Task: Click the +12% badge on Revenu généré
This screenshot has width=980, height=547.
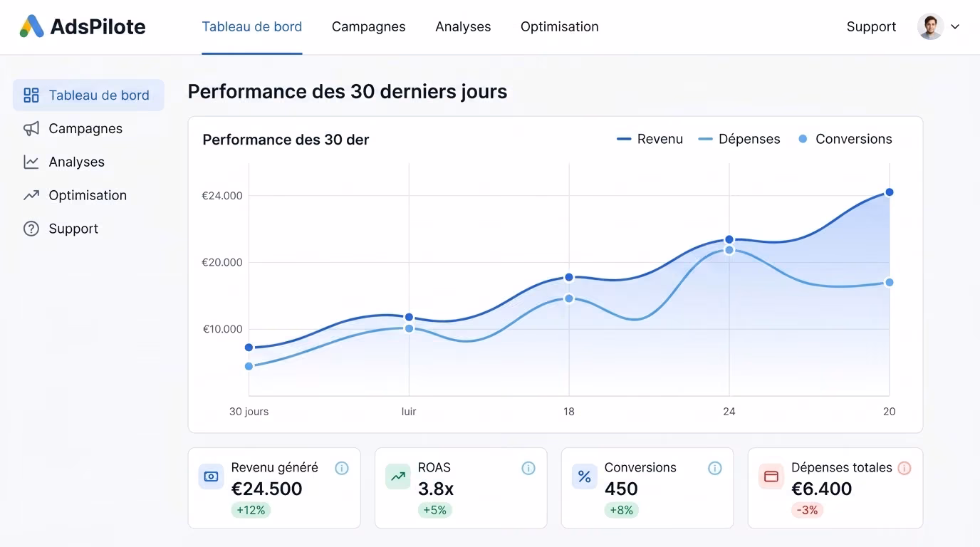Action: click(x=251, y=510)
